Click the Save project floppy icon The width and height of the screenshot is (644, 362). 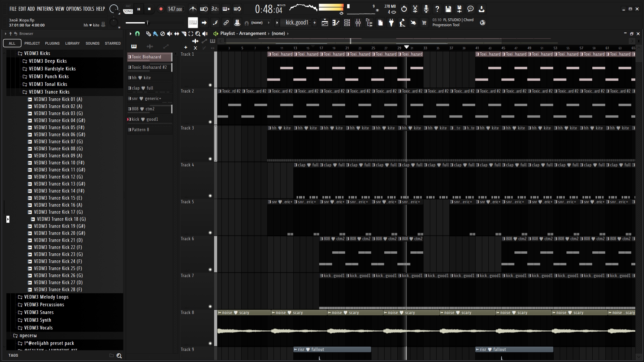coord(448,9)
